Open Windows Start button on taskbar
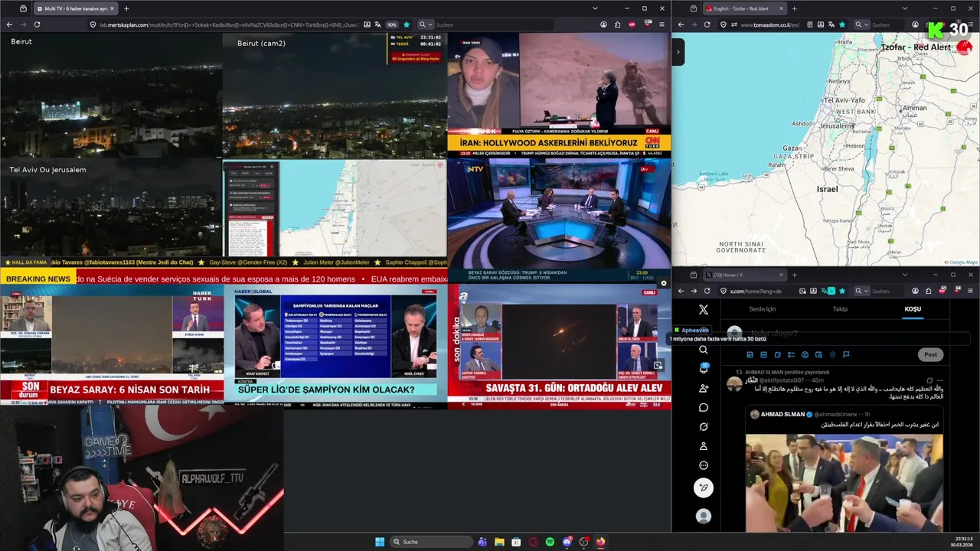Image resolution: width=980 pixels, height=551 pixels. point(380,542)
